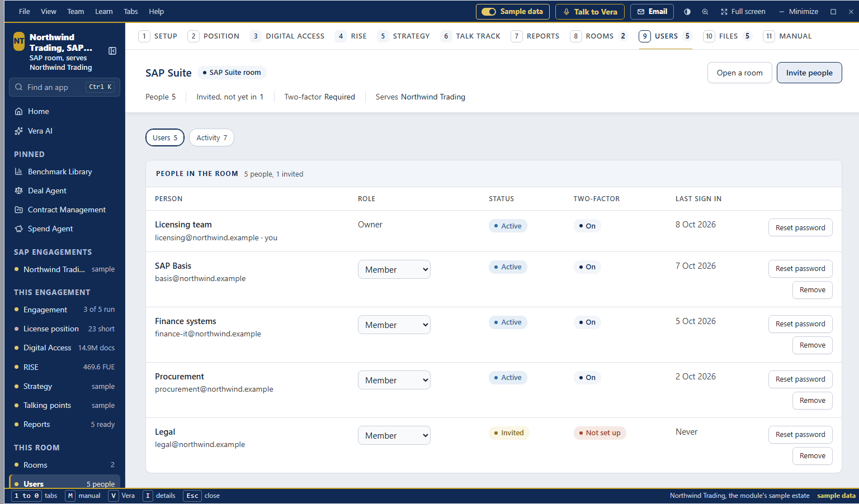Reset password for Procurement
Viewport: 859px width, 504px height.
pyautogui.click(x=800, y=379)
